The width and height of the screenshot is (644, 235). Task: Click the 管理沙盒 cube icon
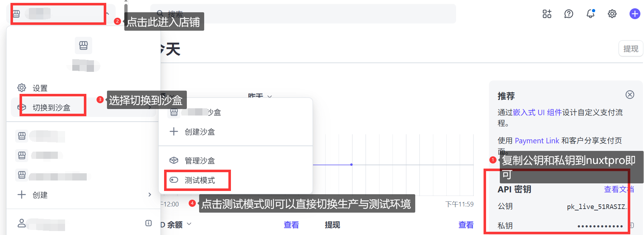[174, 160]
